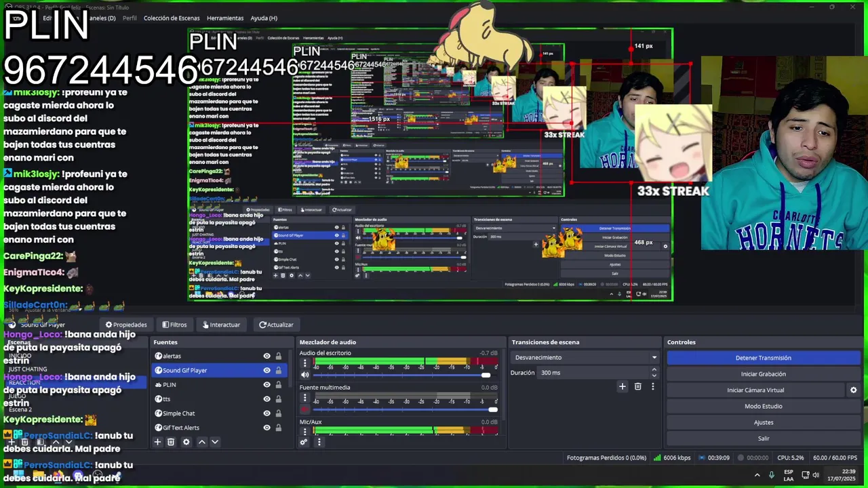
Task: Click Iniciar Cámara Virtual
Action: click(x=755, y=390)
